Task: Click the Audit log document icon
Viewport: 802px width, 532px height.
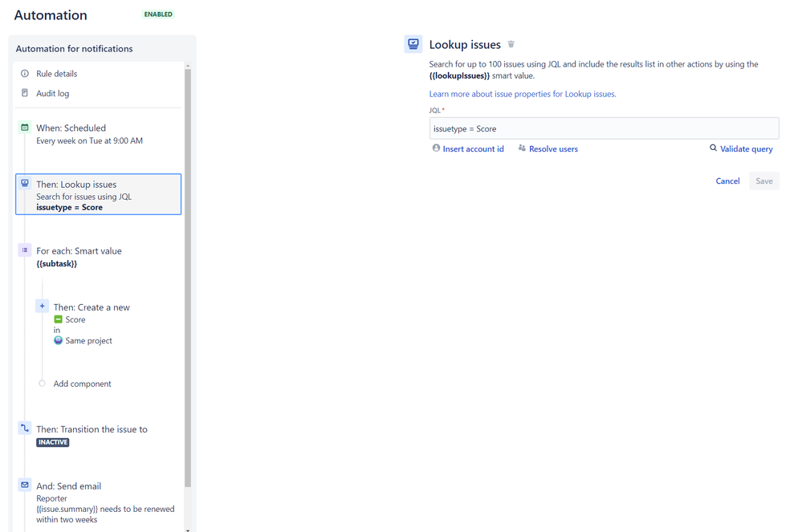Action: tap(25, 93)
